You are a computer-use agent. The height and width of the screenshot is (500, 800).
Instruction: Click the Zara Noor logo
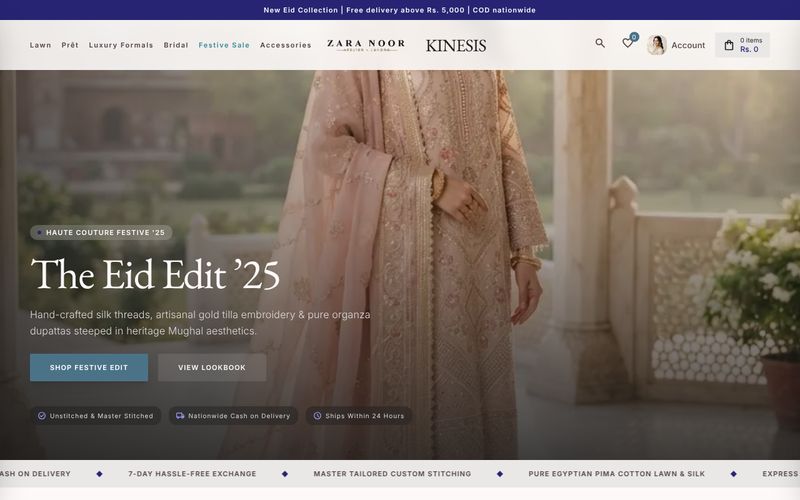[x=366, y=45]
